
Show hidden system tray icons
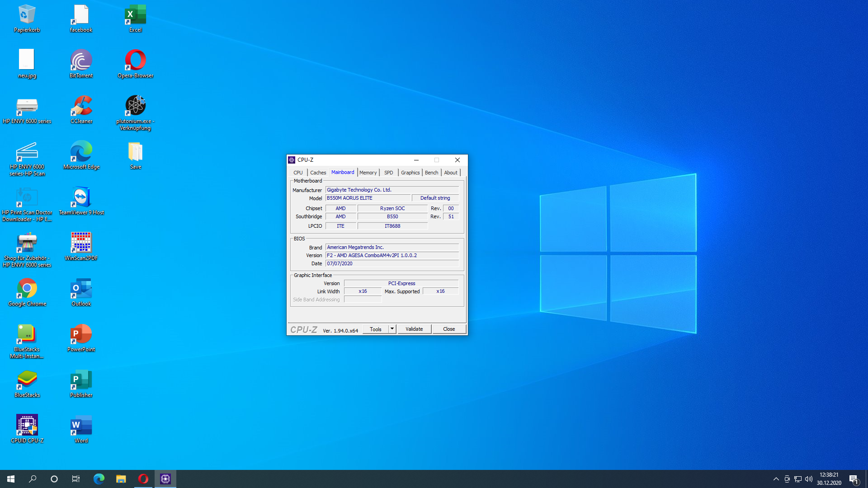point(776,479)
